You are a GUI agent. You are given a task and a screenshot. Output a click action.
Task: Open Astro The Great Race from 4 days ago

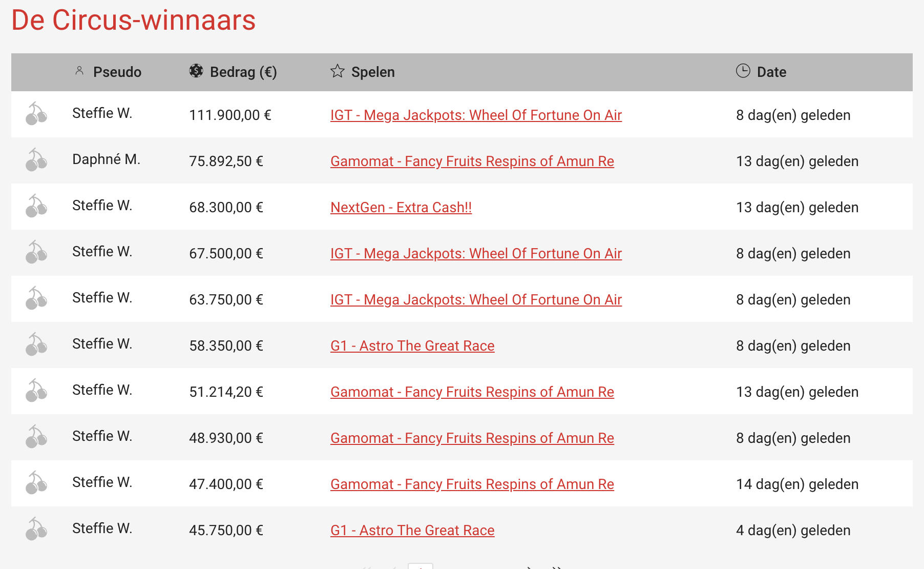(x=412, y=531)
